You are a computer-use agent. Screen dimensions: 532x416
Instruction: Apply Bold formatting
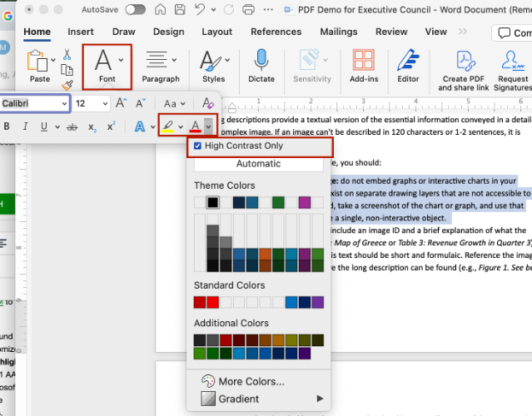tap(7, 126)
